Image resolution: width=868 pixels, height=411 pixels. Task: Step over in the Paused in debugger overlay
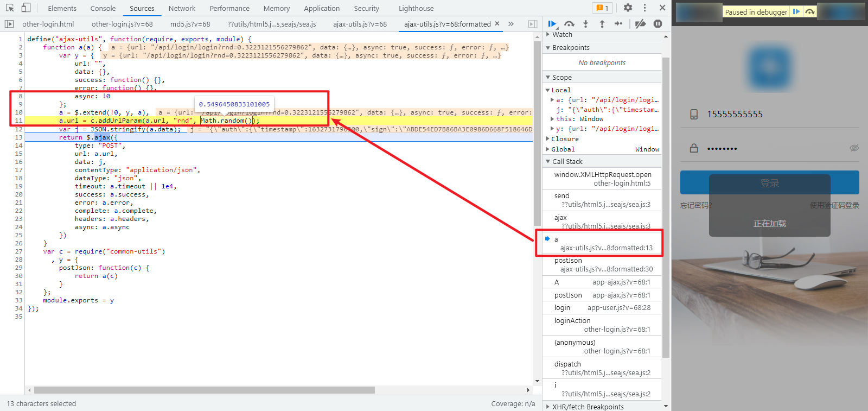(x=810, y=11)
